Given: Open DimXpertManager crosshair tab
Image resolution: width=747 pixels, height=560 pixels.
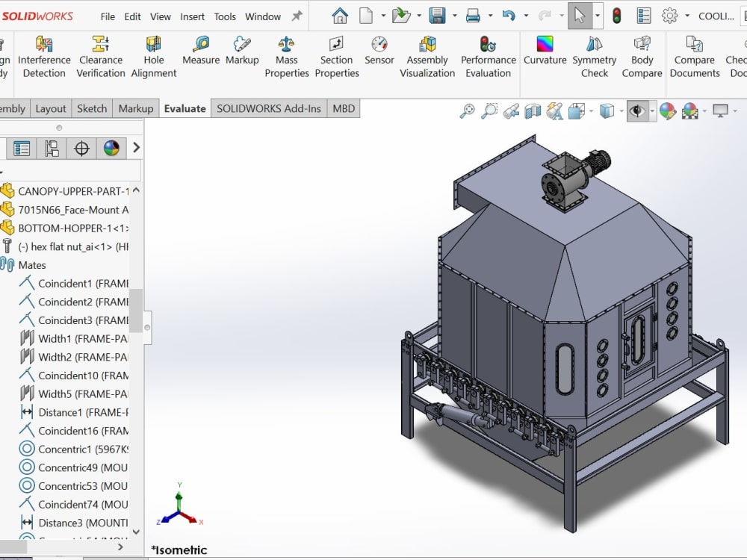Looking at the screenshot, I should 81,149.
